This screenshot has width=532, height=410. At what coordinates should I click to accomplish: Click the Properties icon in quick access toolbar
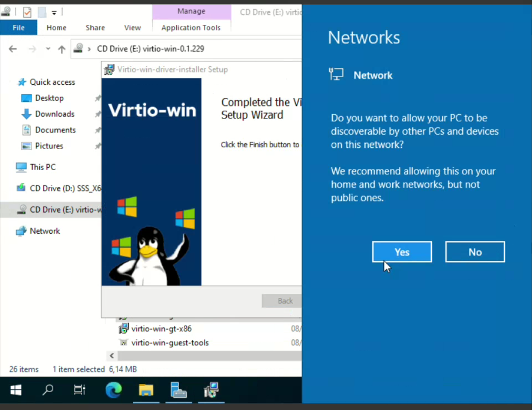click(x=27, y=12)
